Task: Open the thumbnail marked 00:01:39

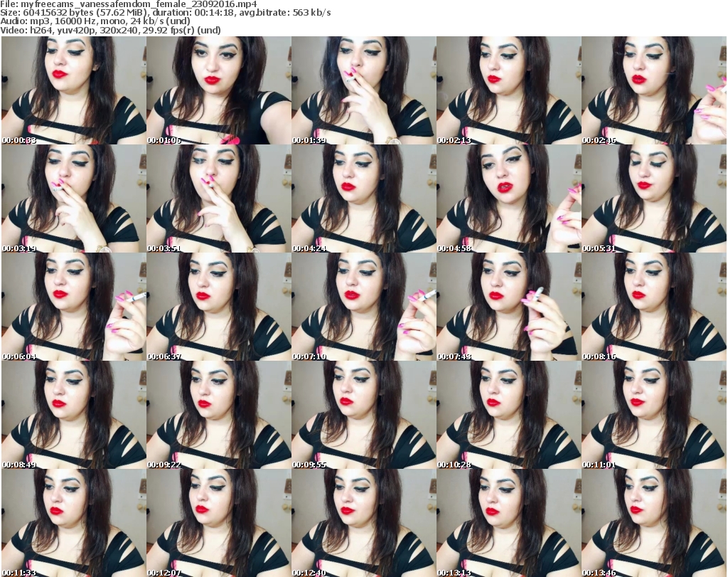Action: pyautogui.click(x=363, y=90)
